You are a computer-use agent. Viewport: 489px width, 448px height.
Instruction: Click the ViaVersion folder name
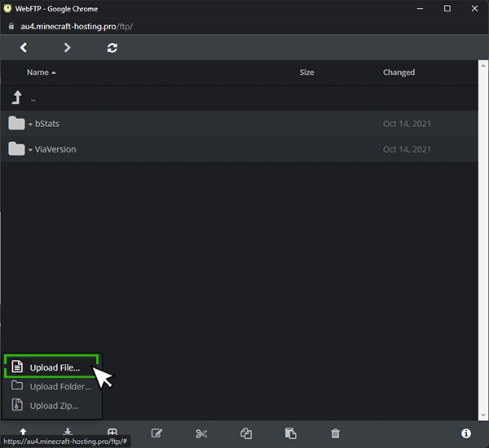[x=55, y=149]
